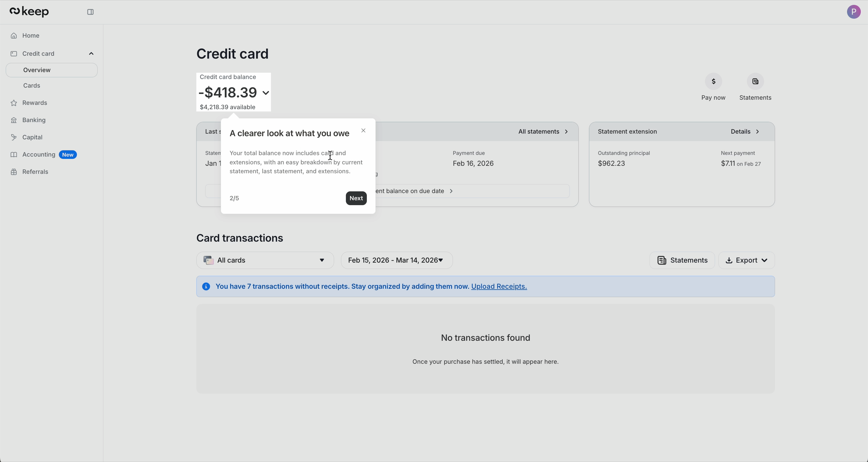
Task: Select Rewards in the sidebar
Action: (34, 103)
